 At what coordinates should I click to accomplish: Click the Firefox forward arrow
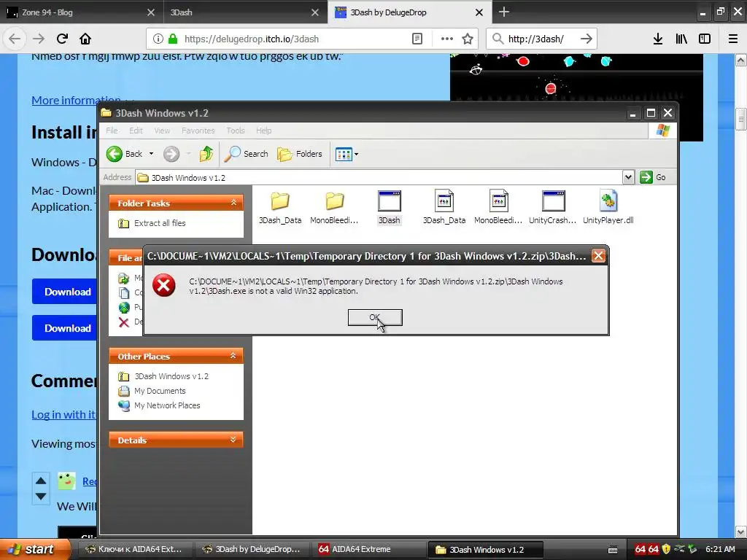click(x=39, y=39)
